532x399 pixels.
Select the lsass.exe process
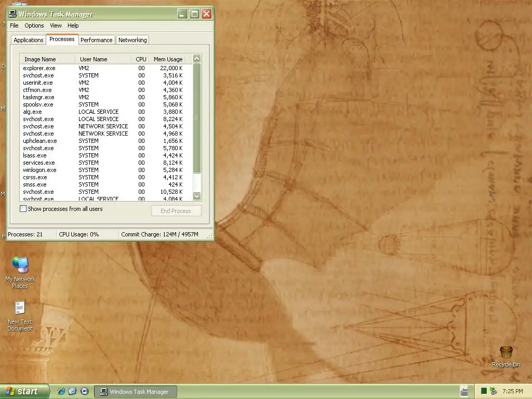(106, 155)
